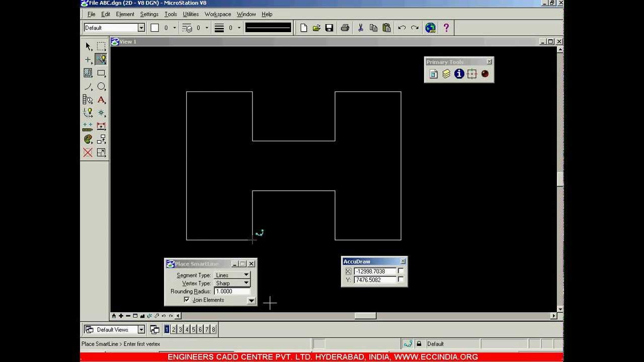
Task: Open Element Information in Primary Tools
Action: (x=459, y=74)
